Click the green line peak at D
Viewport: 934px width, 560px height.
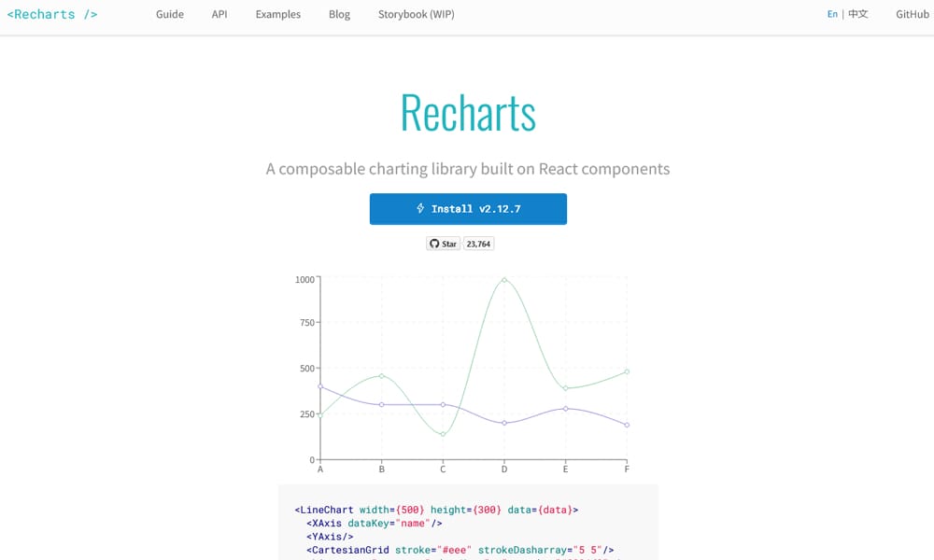[x=504, y=279]
